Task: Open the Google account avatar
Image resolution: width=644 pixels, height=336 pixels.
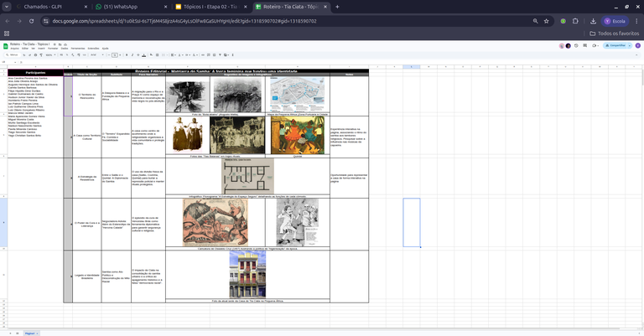Action: (638, 45)
